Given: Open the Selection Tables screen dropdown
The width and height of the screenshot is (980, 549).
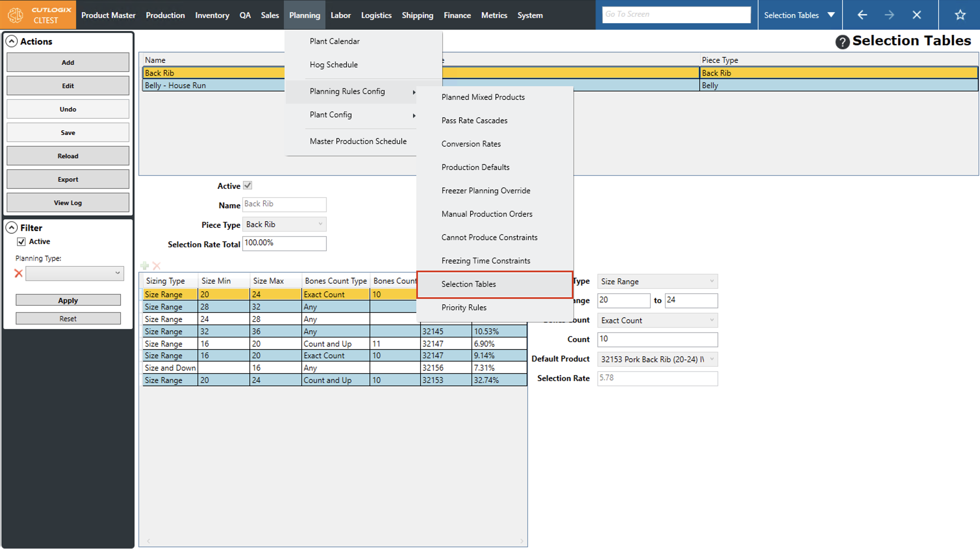Looking at the screenshot, I should click(831, 15).
